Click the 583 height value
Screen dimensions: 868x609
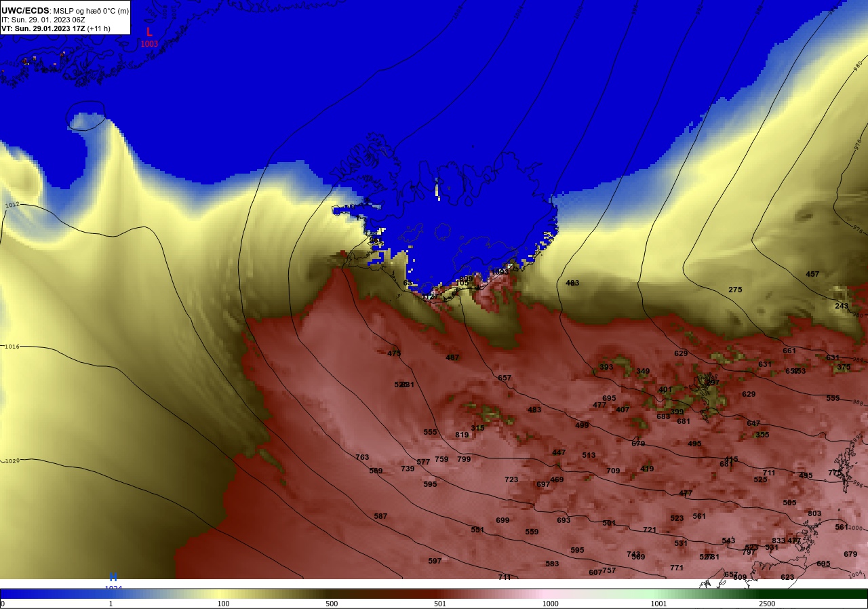[552, 564]
